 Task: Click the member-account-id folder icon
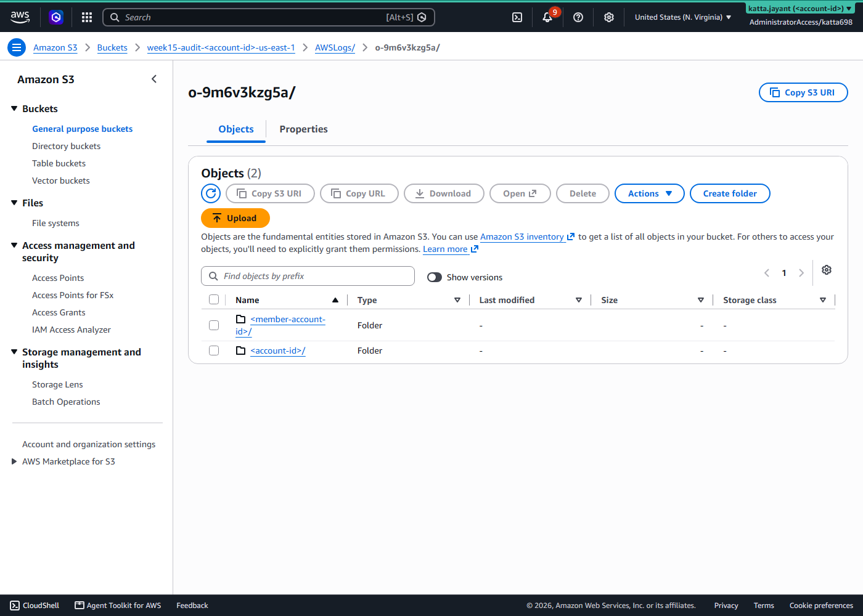click(241, 319)
